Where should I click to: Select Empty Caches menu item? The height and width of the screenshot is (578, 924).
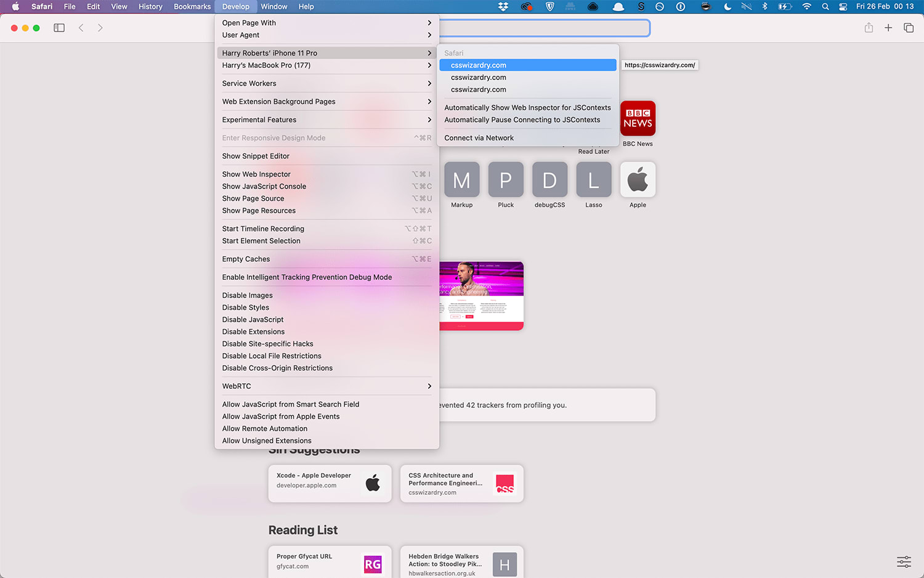[x=326, y=259]
